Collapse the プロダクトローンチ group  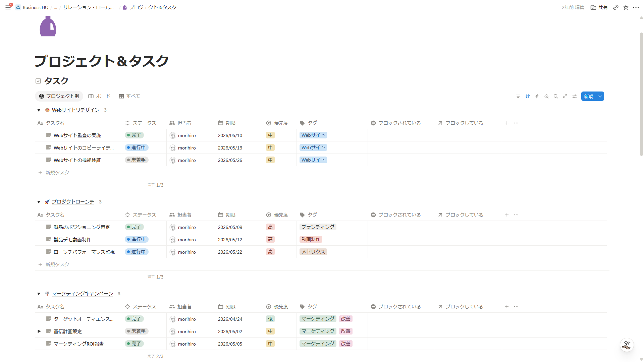[x=39, y=202]
